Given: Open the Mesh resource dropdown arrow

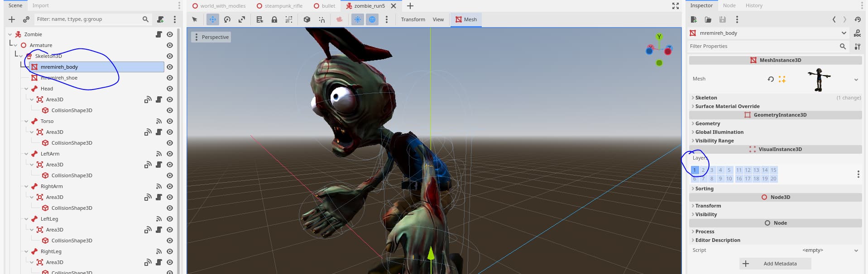Looking at the screenshot, I should [x=856, y=80].
